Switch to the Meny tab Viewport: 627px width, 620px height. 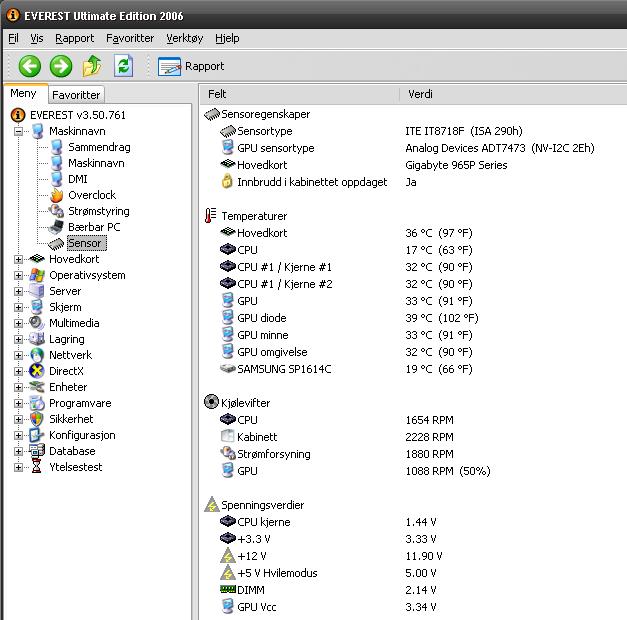[24, 94]
